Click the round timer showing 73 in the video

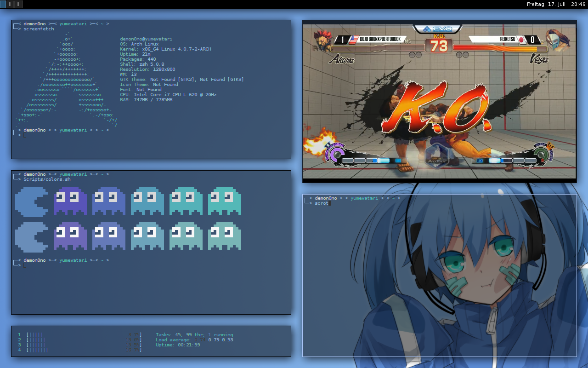439,46
